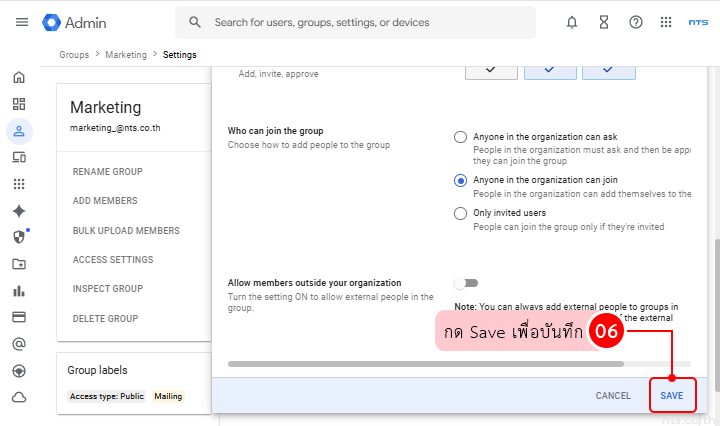Choose "Anyone in the organization can join"
Image resolution: width=720 pixels, height=426 pixels.
click(x=460, y=180)
